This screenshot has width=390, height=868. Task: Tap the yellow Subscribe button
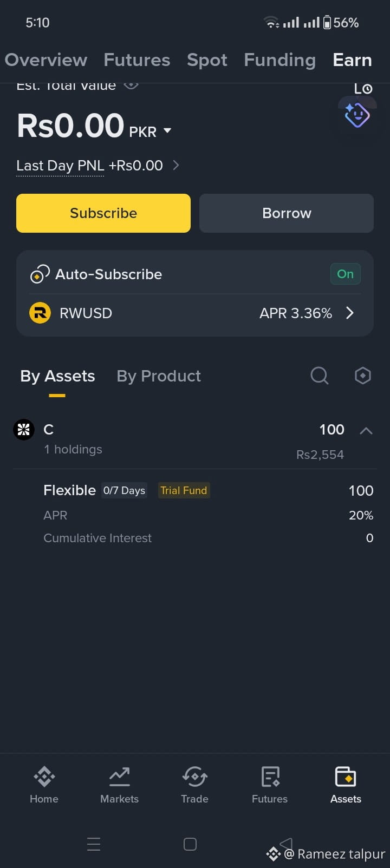click(x=103, y=213)
